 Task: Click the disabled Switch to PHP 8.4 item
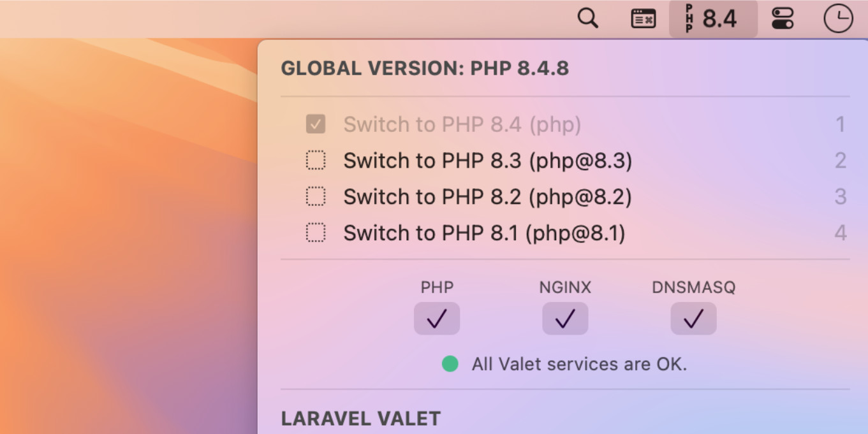pos(462,124)
